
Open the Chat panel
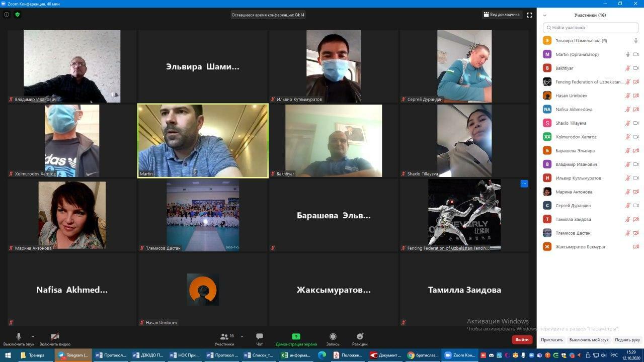[260, 339]
